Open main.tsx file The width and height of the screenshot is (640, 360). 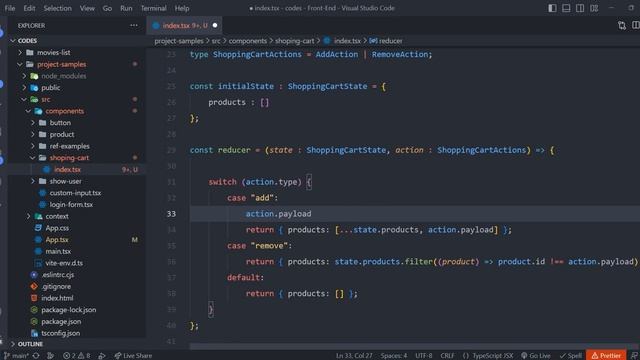(77, 251)
